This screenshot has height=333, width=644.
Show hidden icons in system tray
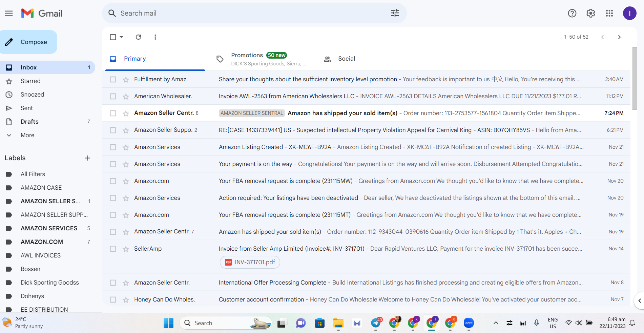click(496, 323)
